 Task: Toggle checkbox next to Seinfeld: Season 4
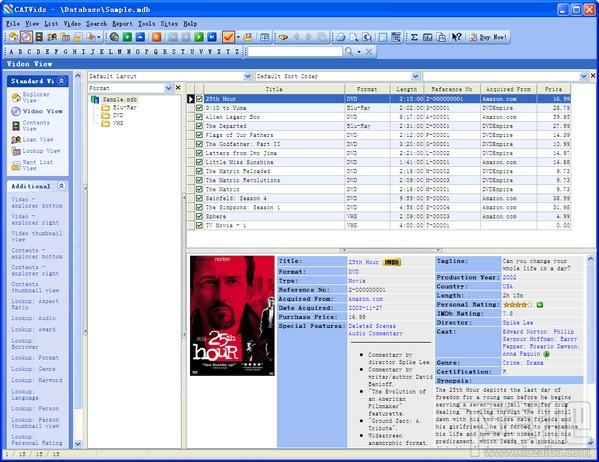pyautogui.click(x=199, y=198)
